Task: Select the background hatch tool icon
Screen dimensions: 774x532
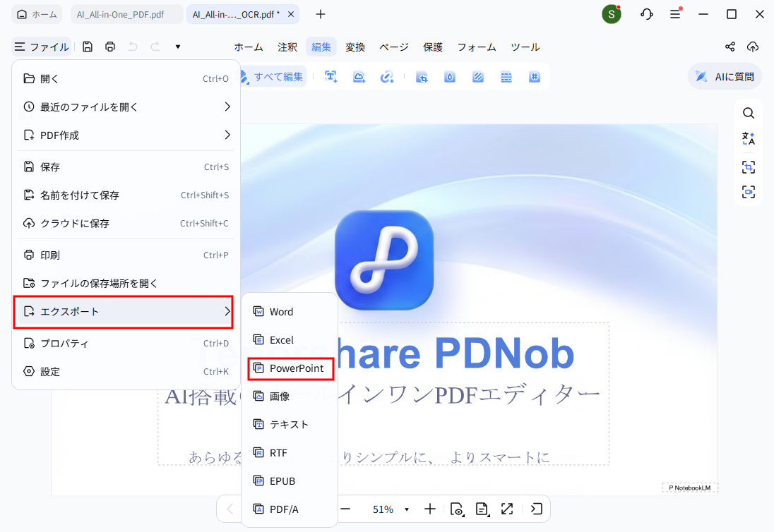Action: pyautogui.click(x=478, y=77)
